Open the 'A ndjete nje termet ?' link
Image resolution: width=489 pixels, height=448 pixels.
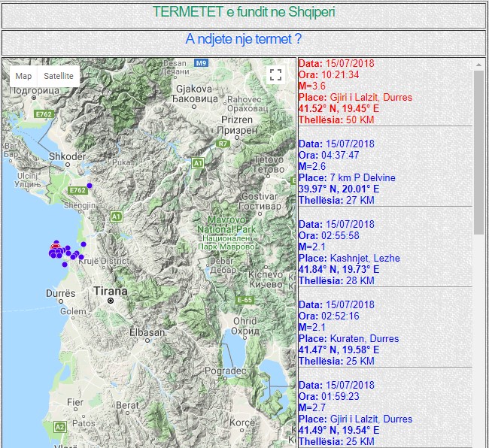click(x=244, y=39)
